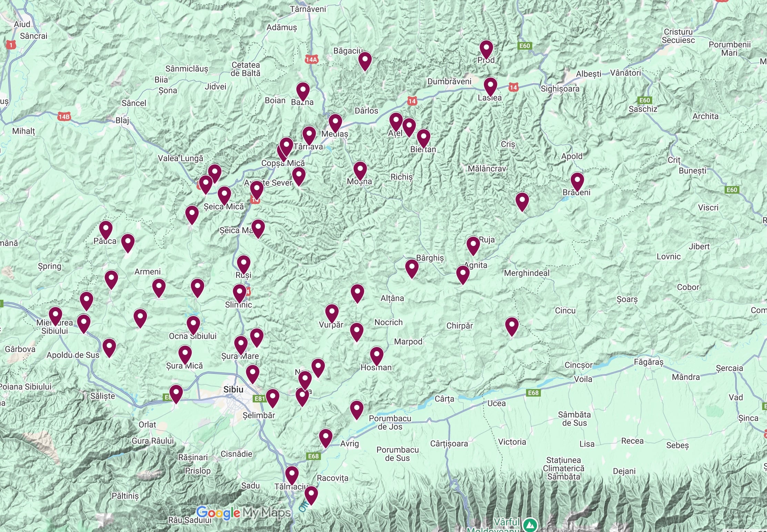Click the pin next to Ruja
The image size is (767, 532).
[x=473, y=246]
